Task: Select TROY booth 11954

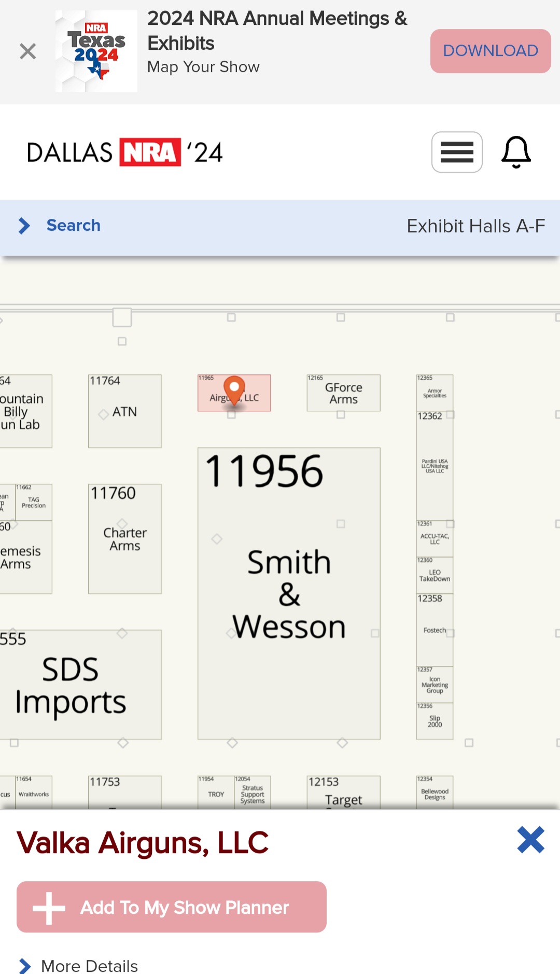Action: 216,792
